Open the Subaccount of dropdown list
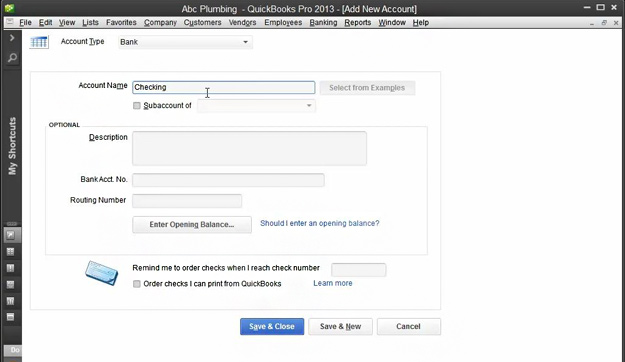 [x=256, y=106]
